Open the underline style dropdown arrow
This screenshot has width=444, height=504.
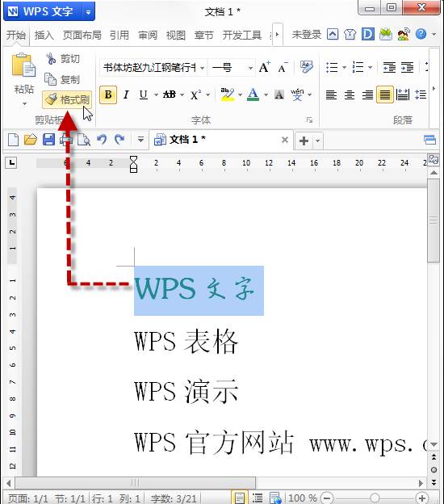click(x=156, y=94)
